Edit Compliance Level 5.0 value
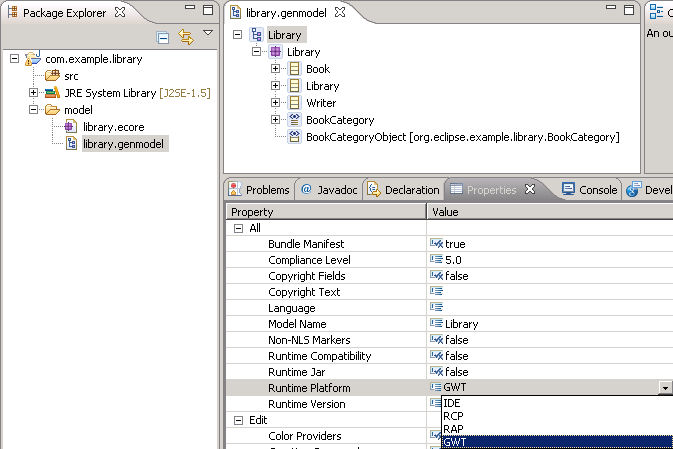Image resolution: width=673 pixels, height=449 pixels. click(550, 260)
